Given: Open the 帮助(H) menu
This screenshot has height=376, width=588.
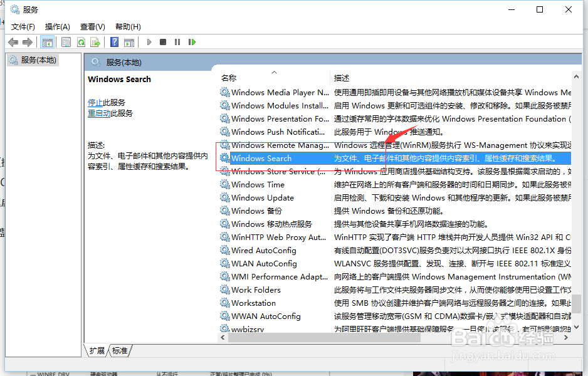Looking at the screenshot, I should pos(128,26).
